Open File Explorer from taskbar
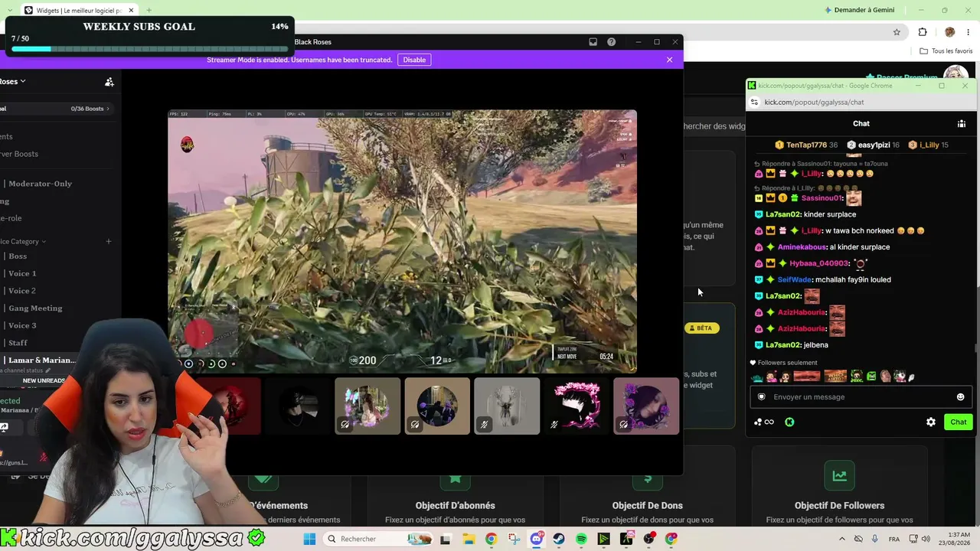The height and width of the screenshot is (551, 980). click(x=469, y=540)
